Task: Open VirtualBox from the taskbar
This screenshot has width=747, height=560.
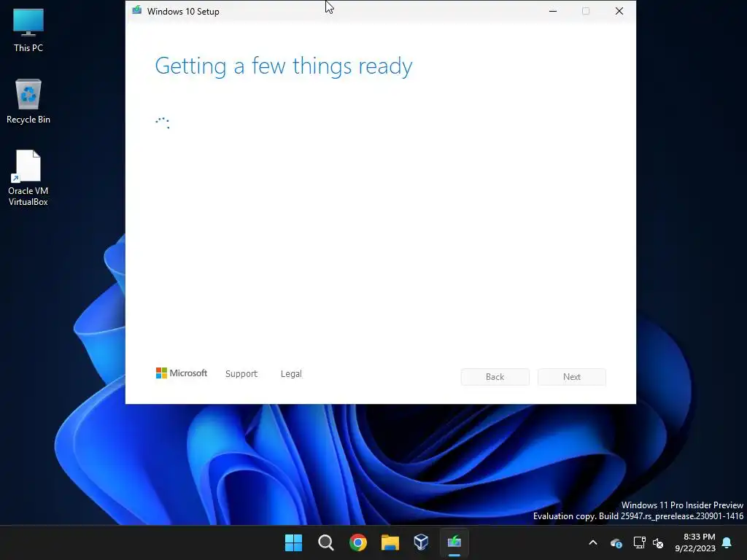Action: [x=421, y=542]
